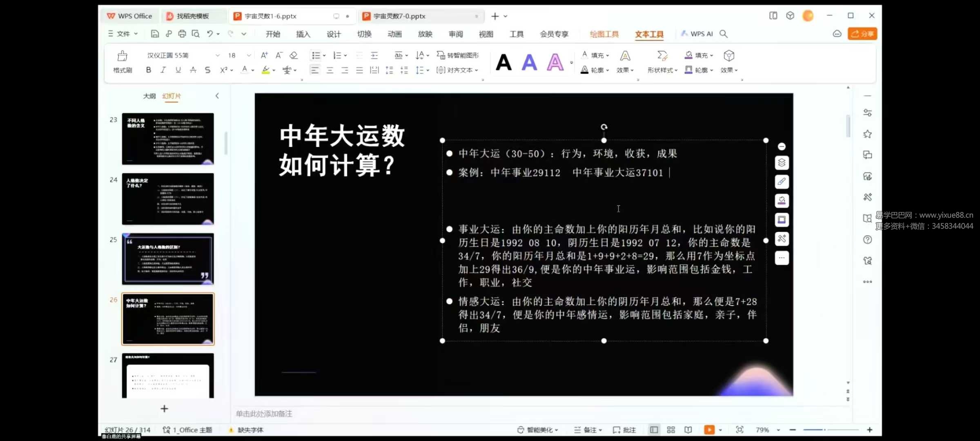Open the 形状样式 shape style dropdown
The image size is (980, 441).
662,70
